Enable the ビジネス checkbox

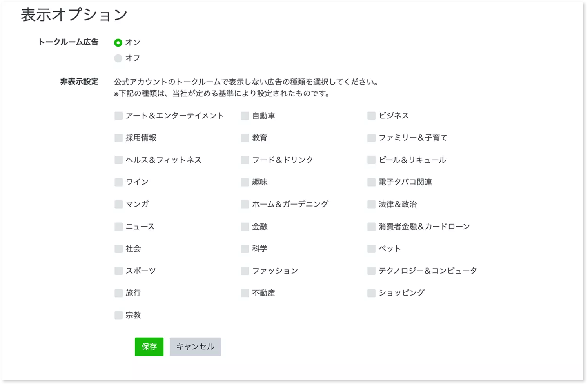(371, 116)
